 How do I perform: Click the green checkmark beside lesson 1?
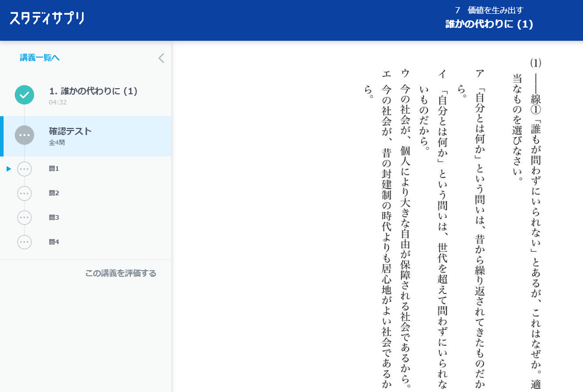pyautogui.click(x=24, y=95)
